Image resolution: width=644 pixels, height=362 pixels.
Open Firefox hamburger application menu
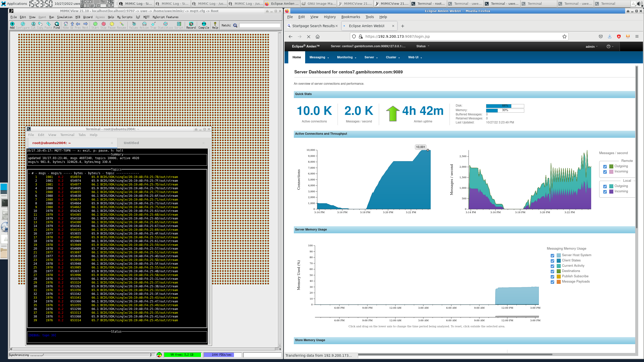click(637, 36)
